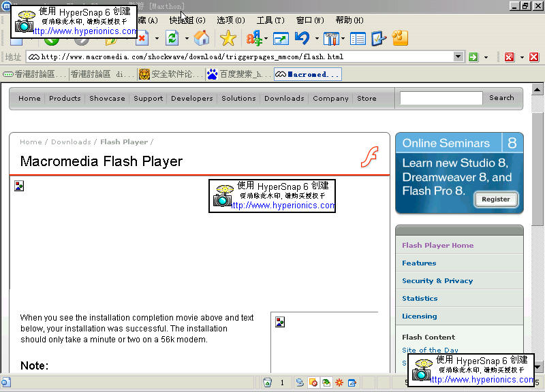This screenshot has height=392, width=545.
Task: Open the Licensing sidebar link
Action: pos(420,316)
